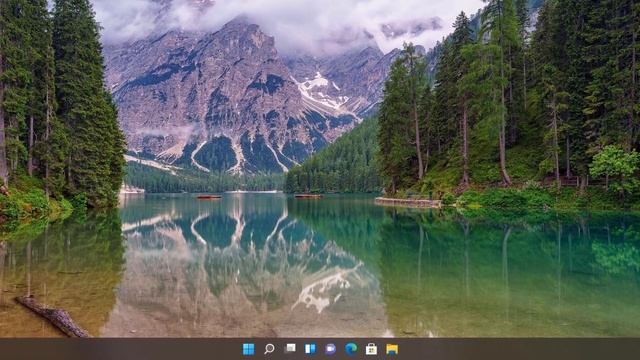Open the taskbar Search magnifier
Viewport: 640px width, 360px height.
pos(269,349)
